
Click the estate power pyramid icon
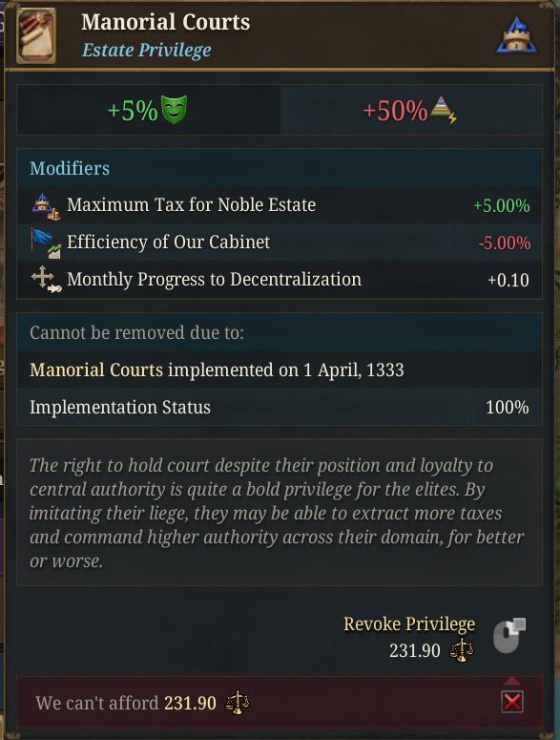444,110
